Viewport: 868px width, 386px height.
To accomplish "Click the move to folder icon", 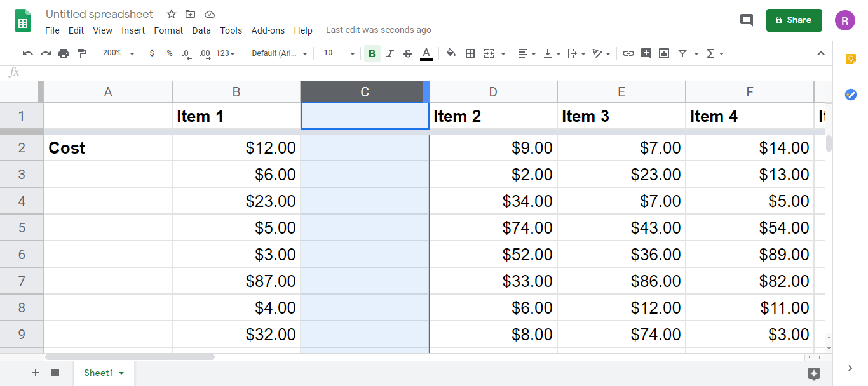I will pos(191,14).
